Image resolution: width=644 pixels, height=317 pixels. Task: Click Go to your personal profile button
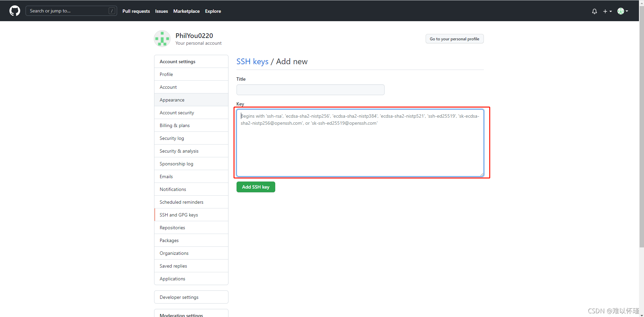(455, 39)
